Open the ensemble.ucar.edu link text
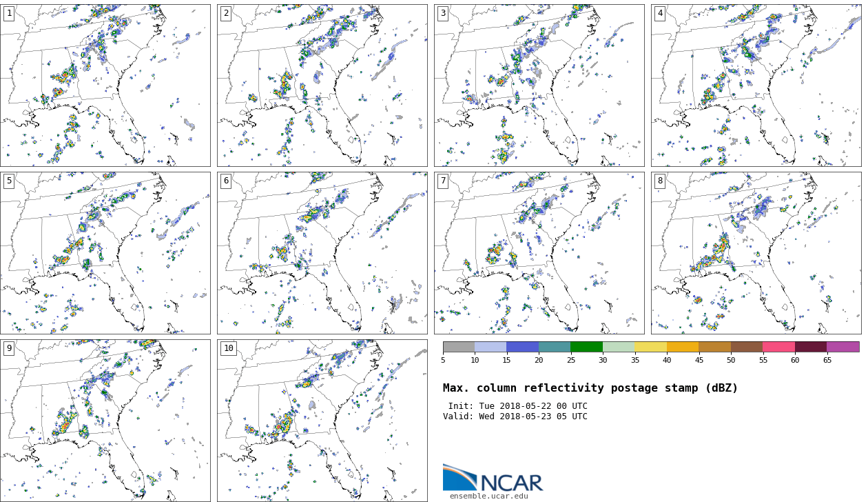Image resolution: width=868 pixels, height=502 pixels. point(488,496)
